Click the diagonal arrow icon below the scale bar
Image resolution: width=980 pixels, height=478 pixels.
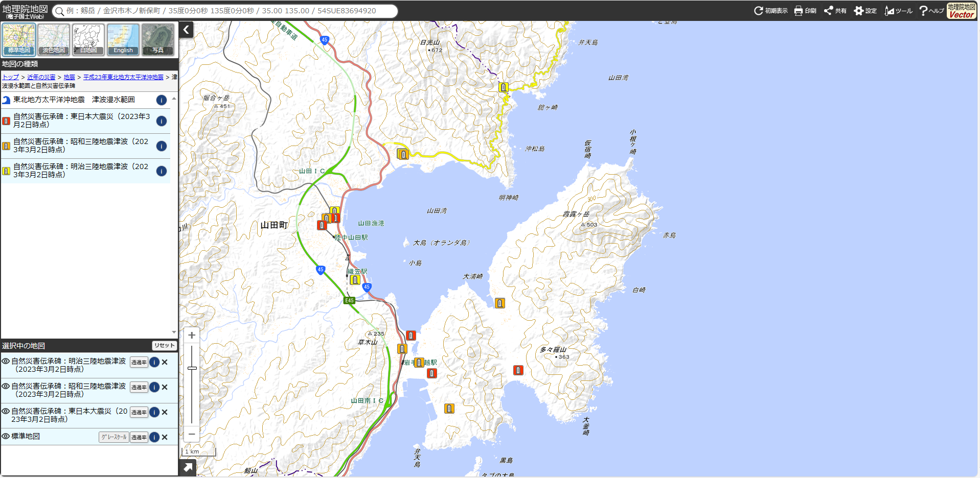(x=188, y=467)
